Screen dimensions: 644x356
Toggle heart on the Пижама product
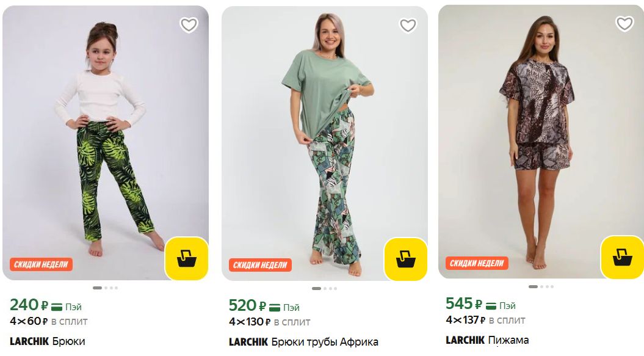tap(624, 23)
